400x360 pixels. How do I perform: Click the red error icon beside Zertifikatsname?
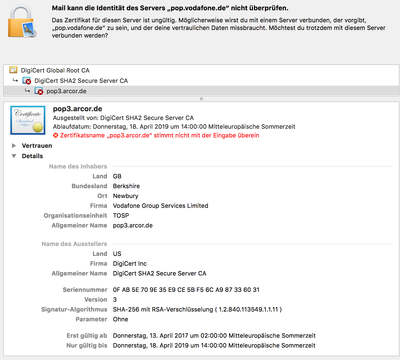[x=56, y=135]
